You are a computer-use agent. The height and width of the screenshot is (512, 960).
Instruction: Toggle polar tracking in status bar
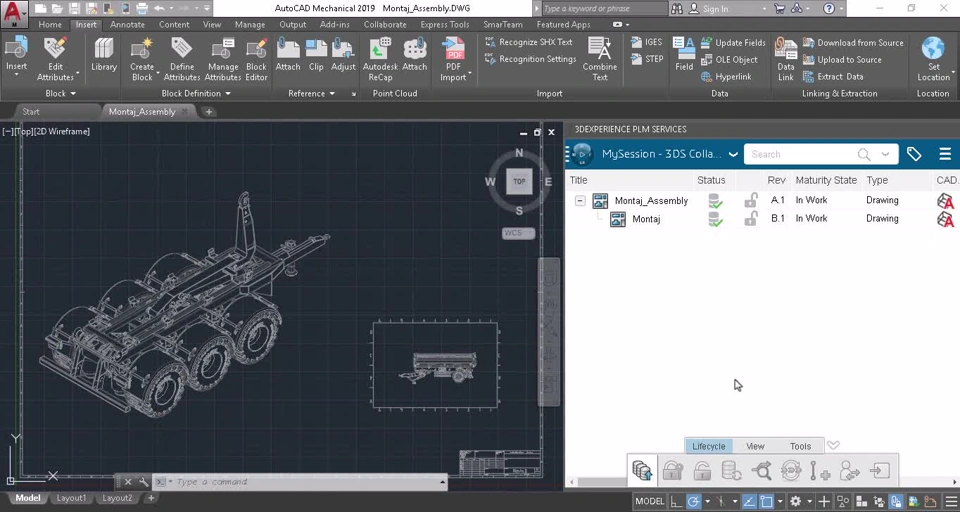pyautogui.click(x=693, y=501)
